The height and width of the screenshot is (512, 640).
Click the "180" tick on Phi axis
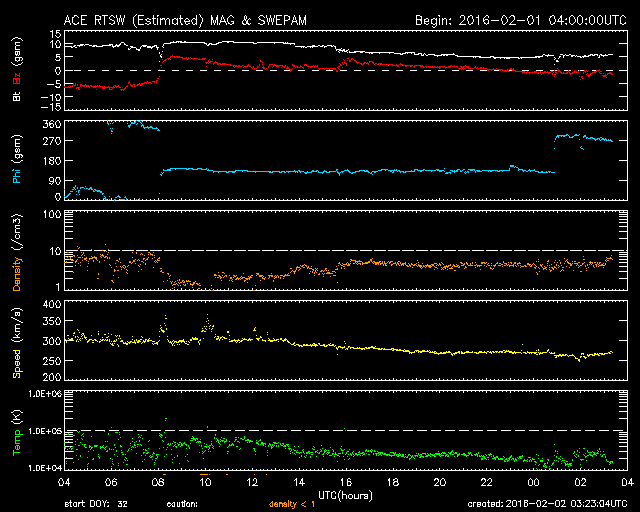click(x=52, y=161)
